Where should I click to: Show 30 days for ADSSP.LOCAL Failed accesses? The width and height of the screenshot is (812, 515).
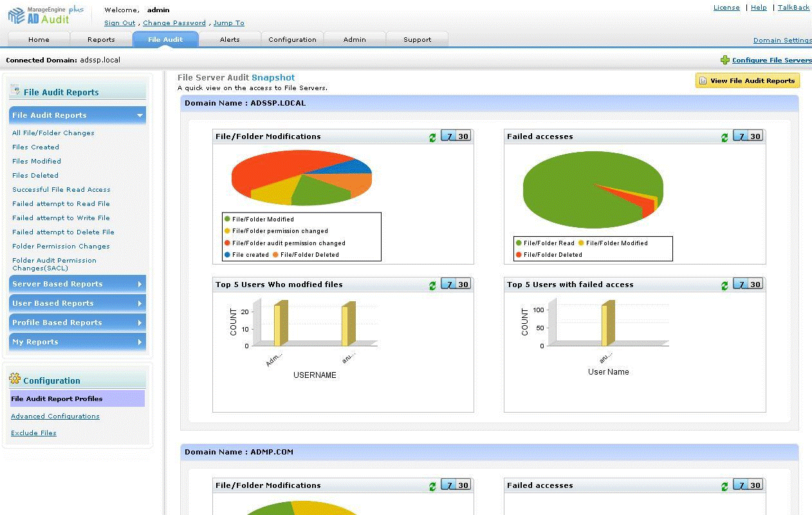coord(755,136)
